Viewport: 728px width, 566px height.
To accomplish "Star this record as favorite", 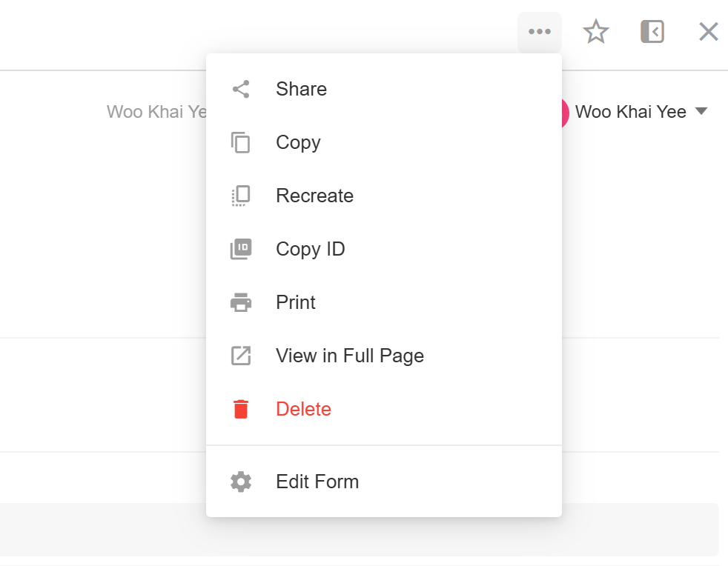I will pyautogui.click(x=596, y=32).
